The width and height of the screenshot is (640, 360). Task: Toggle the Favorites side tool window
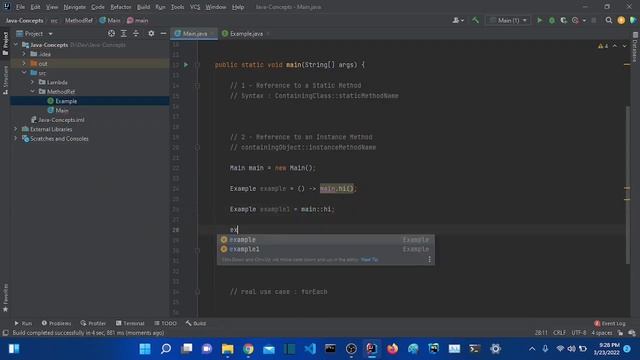coord(5,298)
